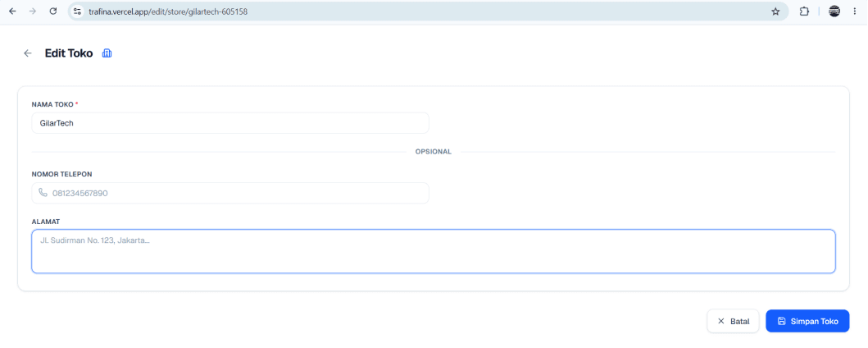Click the Edit Toko heading
Viewport: 868px width, 348px height.
(69, 53)
